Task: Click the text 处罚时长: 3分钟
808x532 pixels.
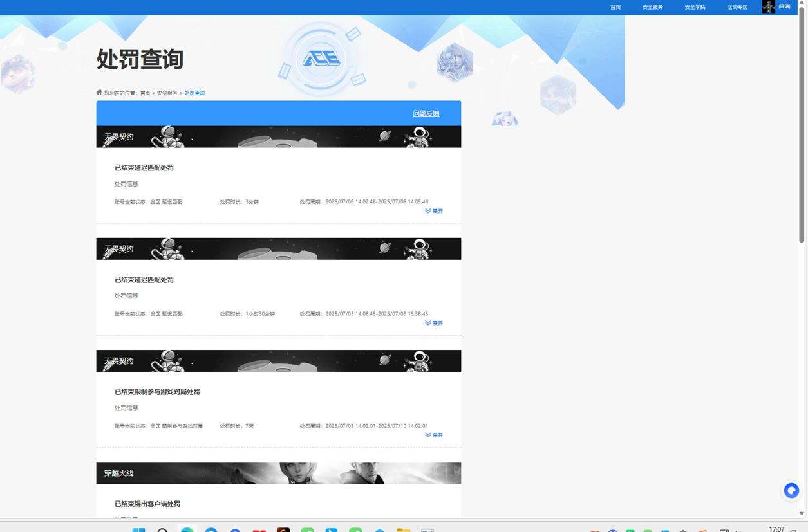Action: [240, 202]
